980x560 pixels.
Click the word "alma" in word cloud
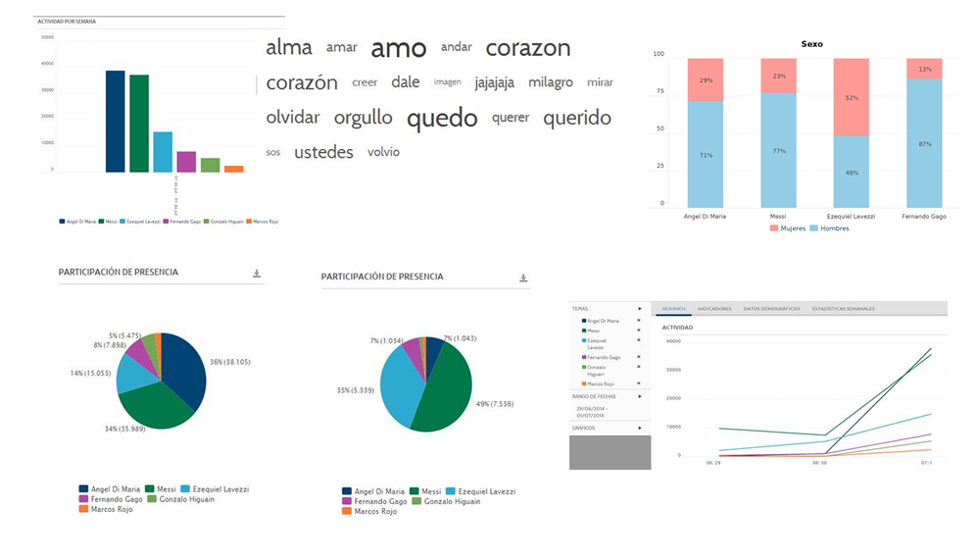point(289,47)
